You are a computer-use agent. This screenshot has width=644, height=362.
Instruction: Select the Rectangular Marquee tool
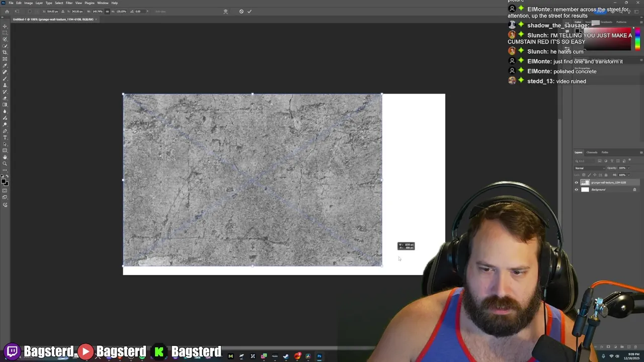click(x=5, y=32)
